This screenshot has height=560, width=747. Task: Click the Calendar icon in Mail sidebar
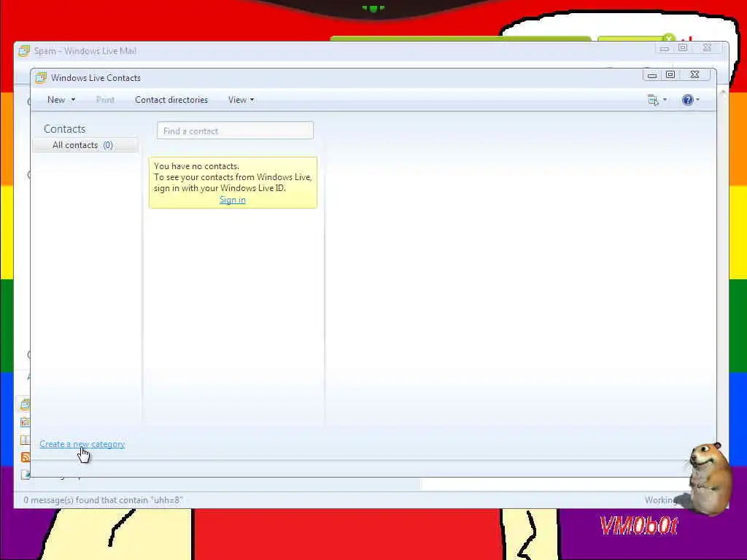coord(26,422)
